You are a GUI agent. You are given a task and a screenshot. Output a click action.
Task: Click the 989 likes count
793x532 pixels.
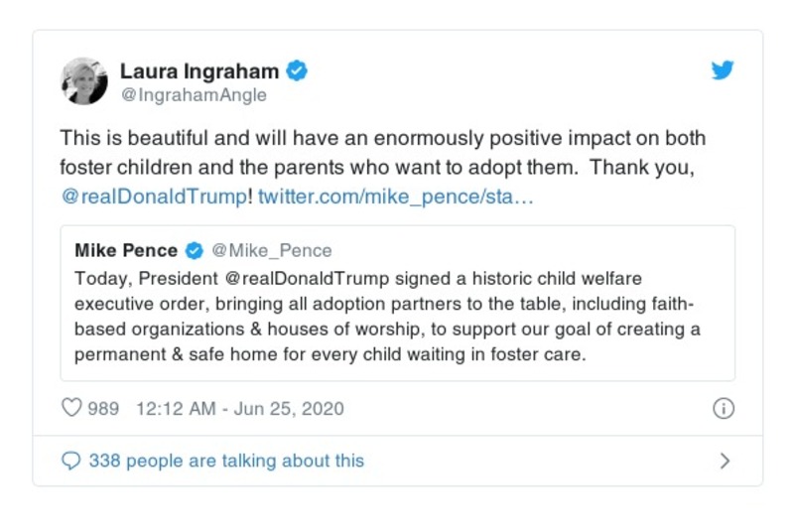103,408
